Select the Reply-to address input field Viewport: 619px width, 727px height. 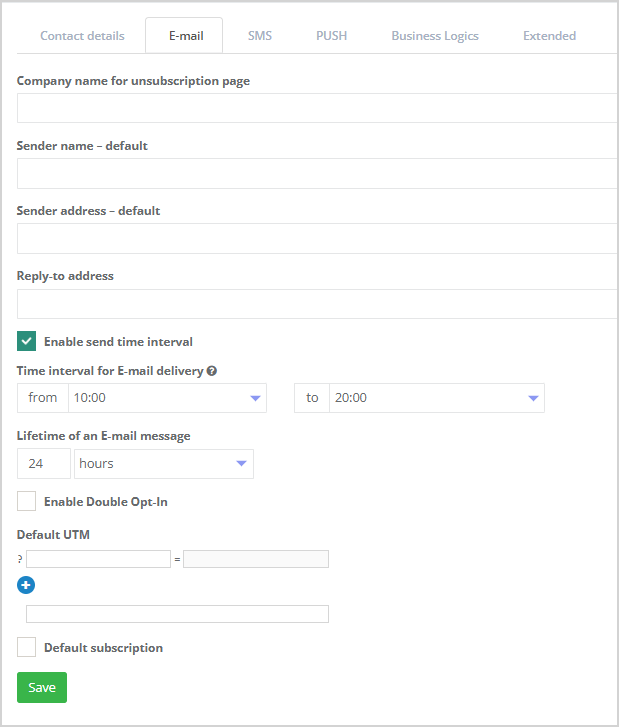317,304
